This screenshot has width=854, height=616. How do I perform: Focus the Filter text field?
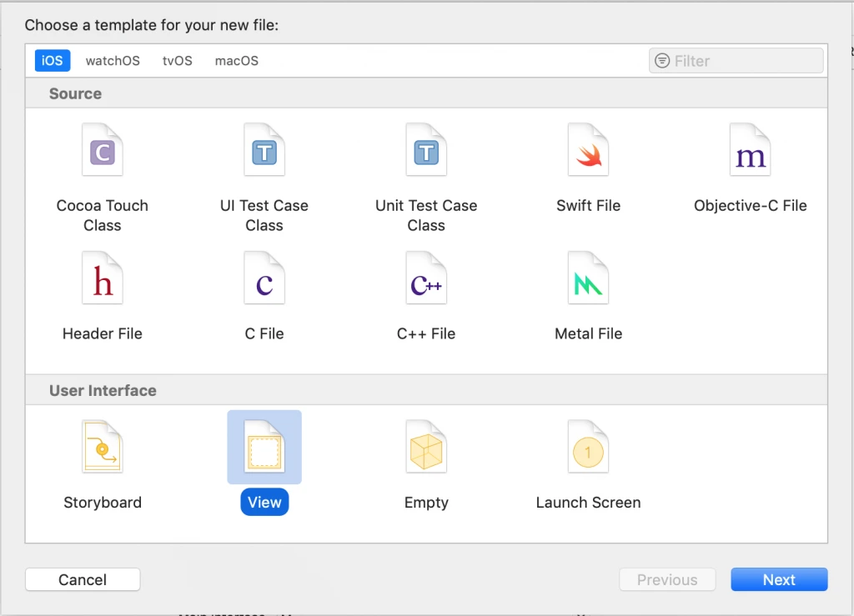(736, 60)
